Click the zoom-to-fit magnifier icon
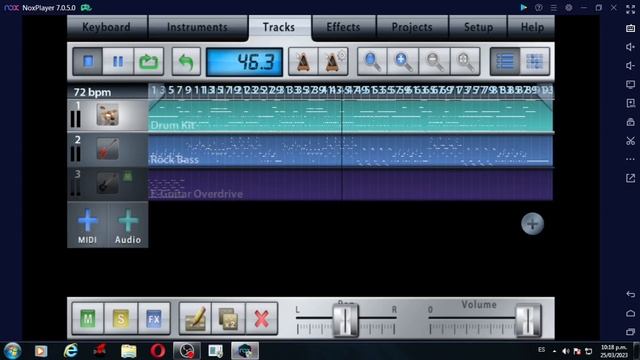640x360 pixels. click(465, 62)
